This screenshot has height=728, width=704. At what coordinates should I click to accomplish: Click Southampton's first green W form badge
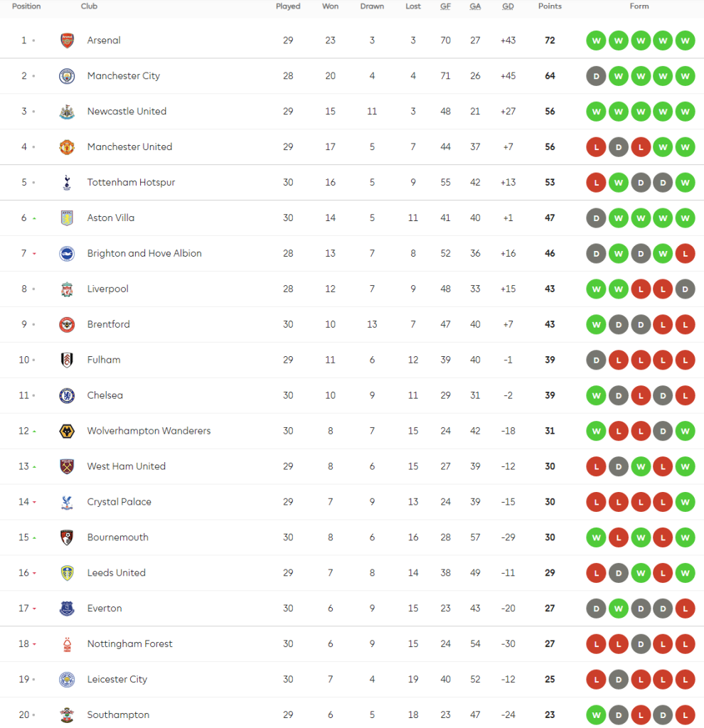click(x=596, y=714)
